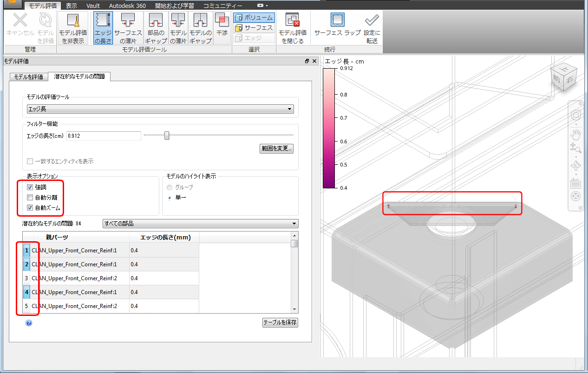Open the Vault ribbon tab

click(93, 6)
